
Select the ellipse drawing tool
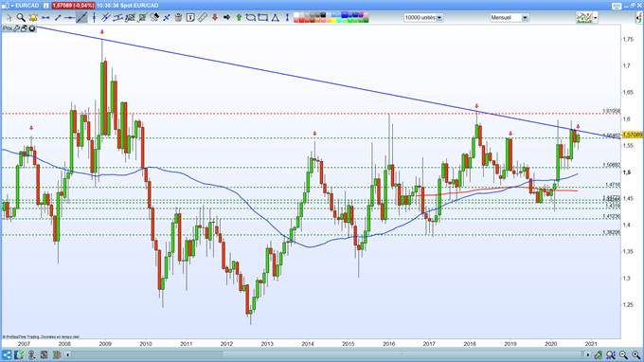click(251, 18)
